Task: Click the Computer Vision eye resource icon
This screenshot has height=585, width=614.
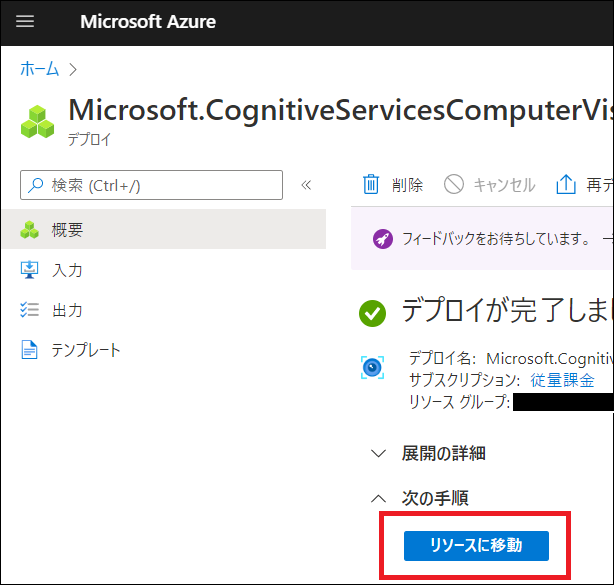Action: [372, 368]
